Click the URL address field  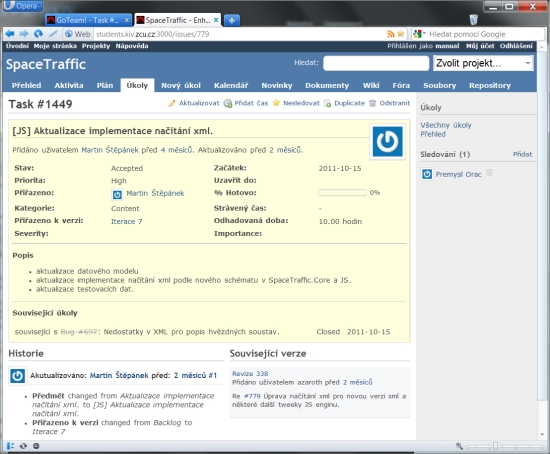(x=240, y=34)
